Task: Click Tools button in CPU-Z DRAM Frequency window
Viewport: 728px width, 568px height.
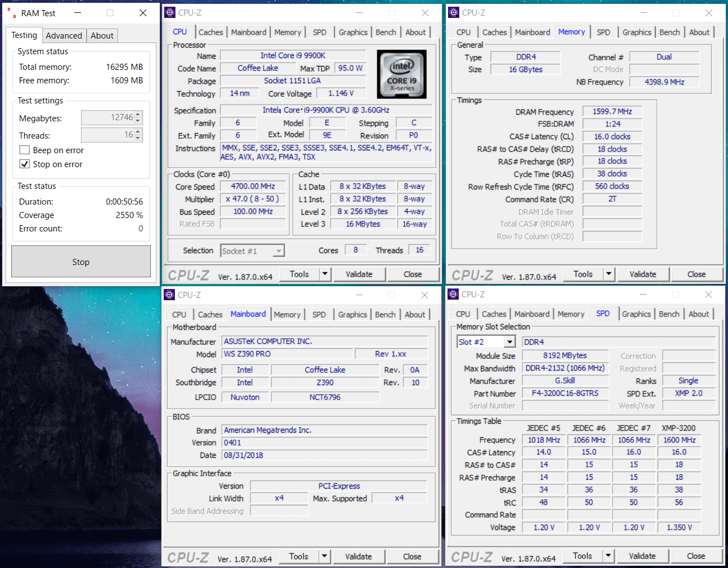Action: coord(583,274)
